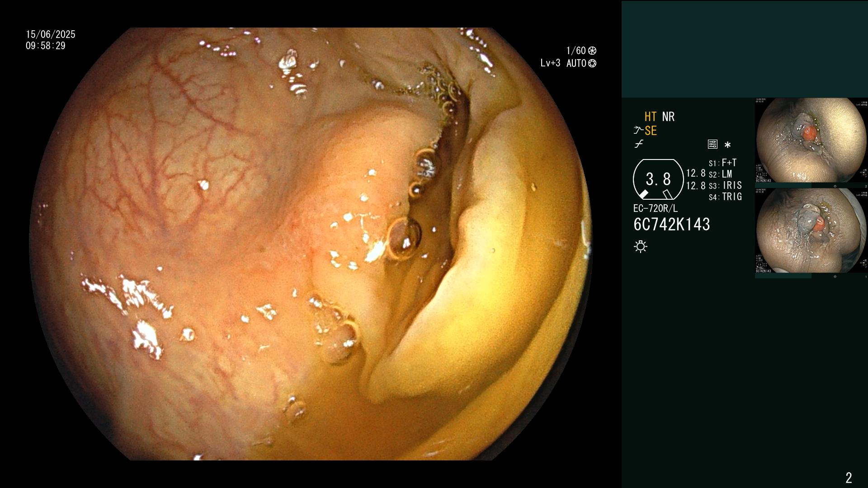Click the lower 12.8 diameter value
Screen dimensions: 868x488
click(696, 185)
